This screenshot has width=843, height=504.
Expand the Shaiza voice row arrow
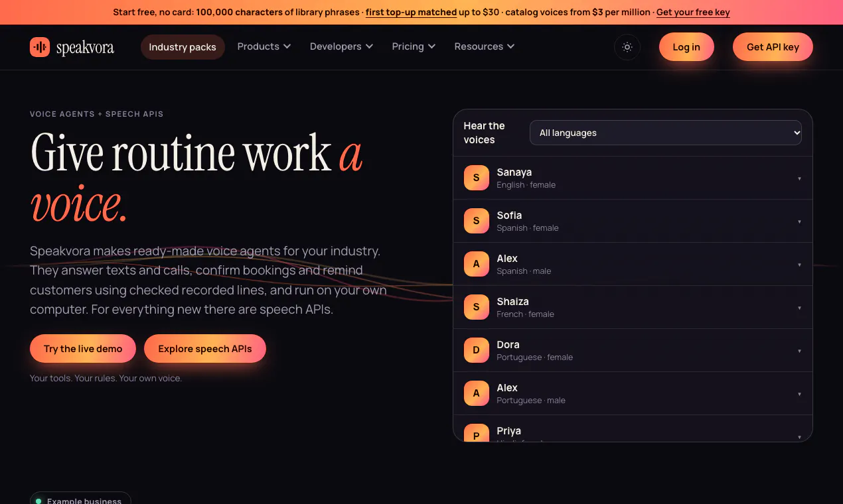point(799,308)
